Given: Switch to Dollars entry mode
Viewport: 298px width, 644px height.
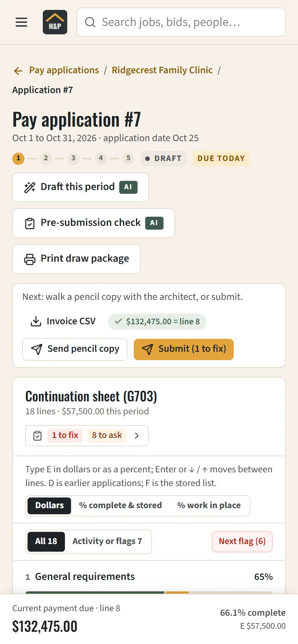Looking at the screenshot, I should [x=49, y=506].
